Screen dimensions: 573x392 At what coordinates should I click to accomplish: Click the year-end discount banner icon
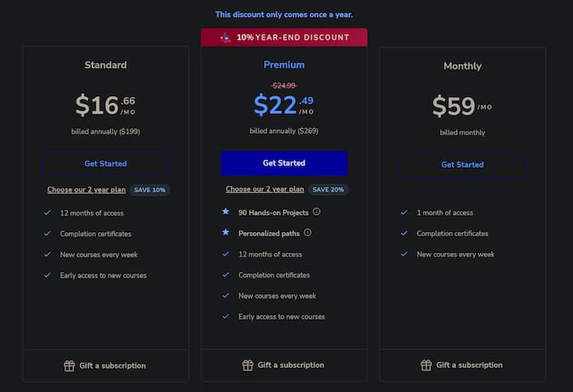point(225,37)
